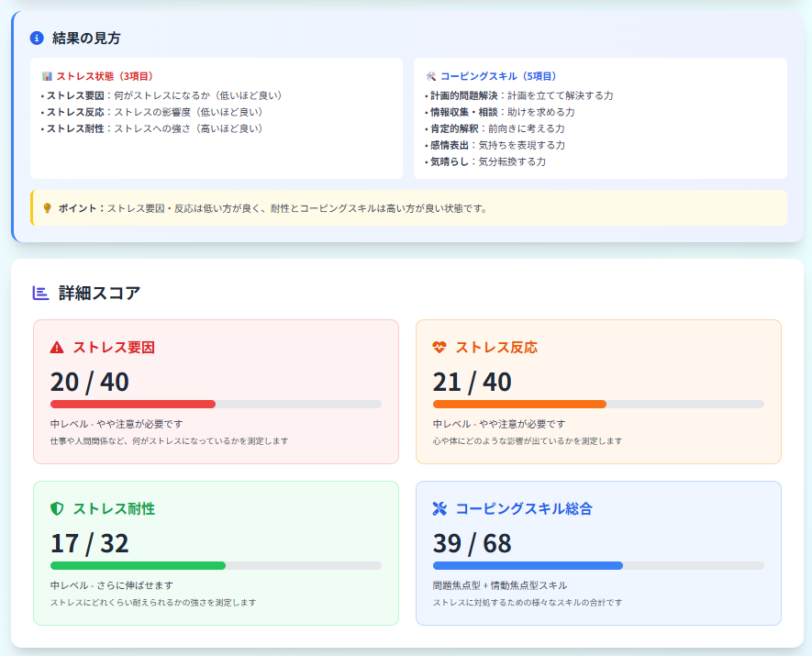This screenshot has width=812, height=656.
Task: Click the green shield icon for ストレス耐性
Action: [x=57, y=509]
